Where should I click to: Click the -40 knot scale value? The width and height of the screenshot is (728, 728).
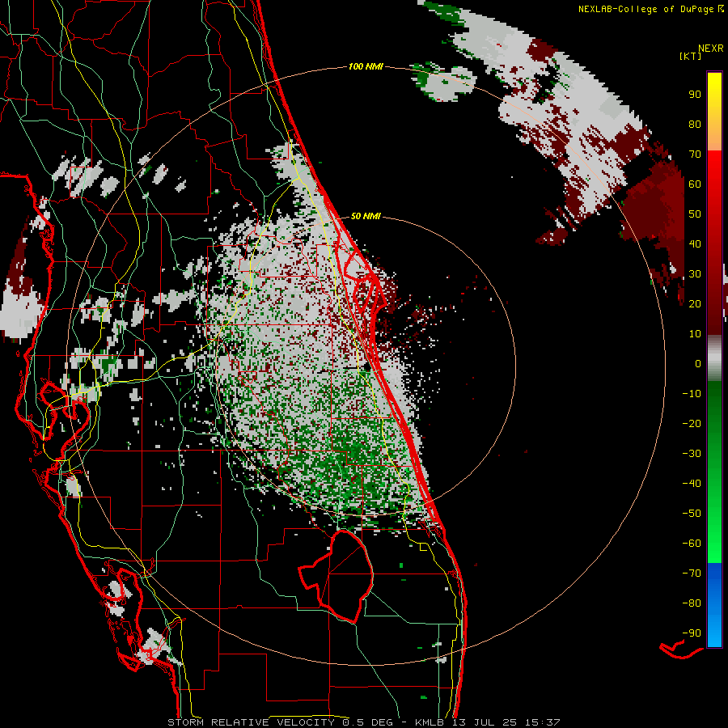pyautogui.click(x=692, y=484)
